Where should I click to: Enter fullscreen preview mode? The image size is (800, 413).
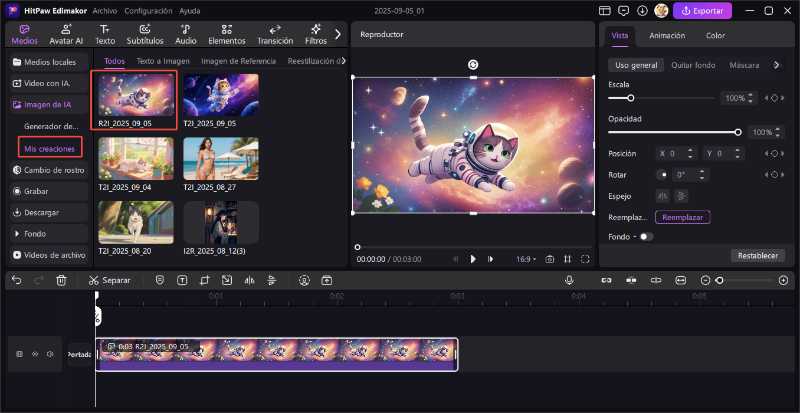point(585,258)
